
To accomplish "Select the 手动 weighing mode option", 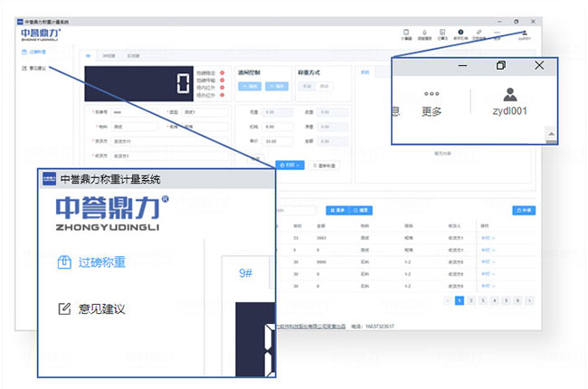I will [307, 86].
